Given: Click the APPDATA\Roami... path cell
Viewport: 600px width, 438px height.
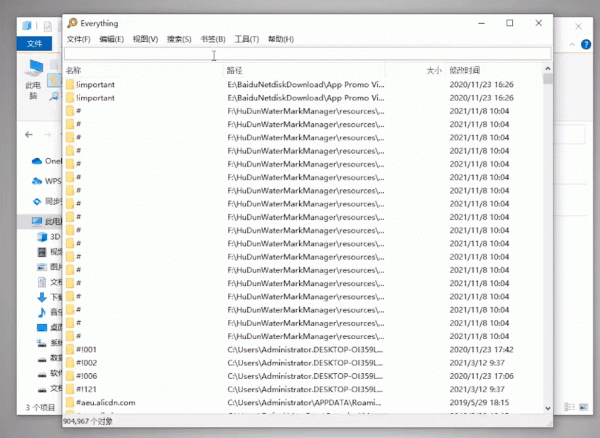Looking at the screenshot, I should coord(304,402).
